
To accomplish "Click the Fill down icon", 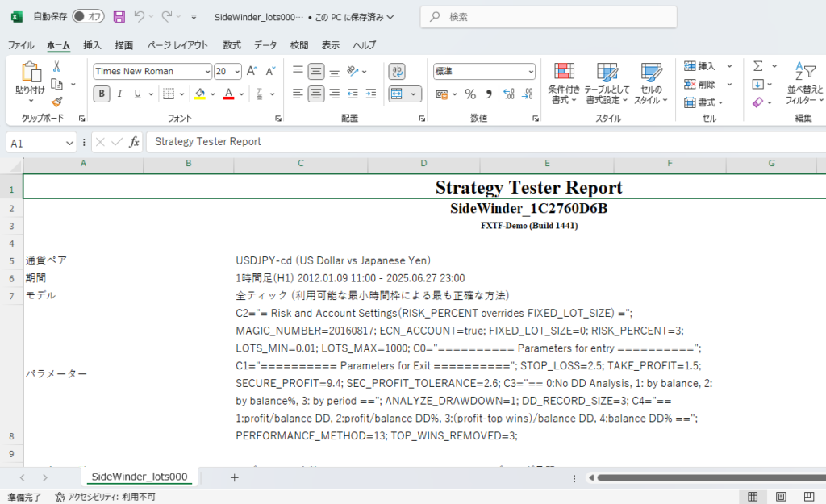I will click(x=758, y=84).
